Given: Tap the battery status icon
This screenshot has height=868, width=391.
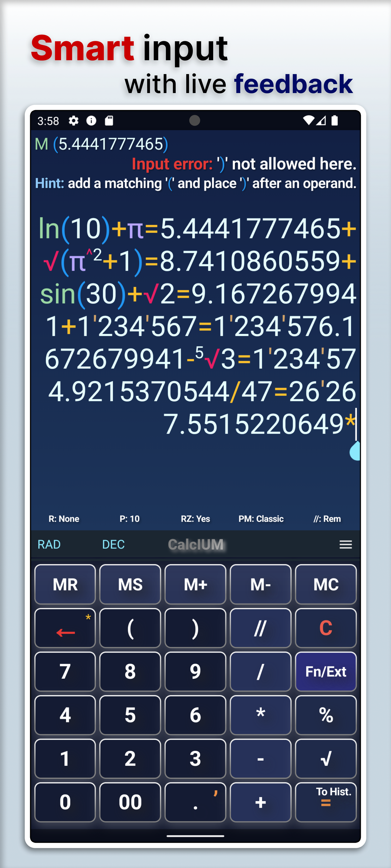Looking at the screenshot, I should click(x=334, y=120).
